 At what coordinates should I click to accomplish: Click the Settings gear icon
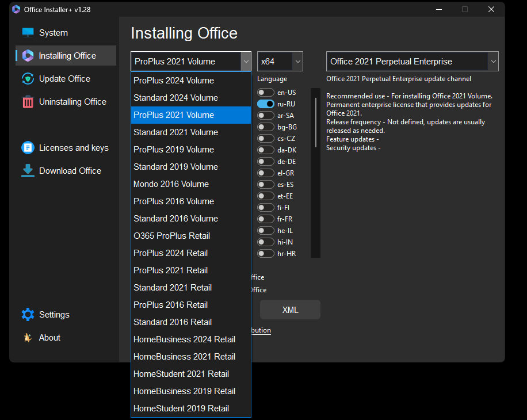click(28, 315)
